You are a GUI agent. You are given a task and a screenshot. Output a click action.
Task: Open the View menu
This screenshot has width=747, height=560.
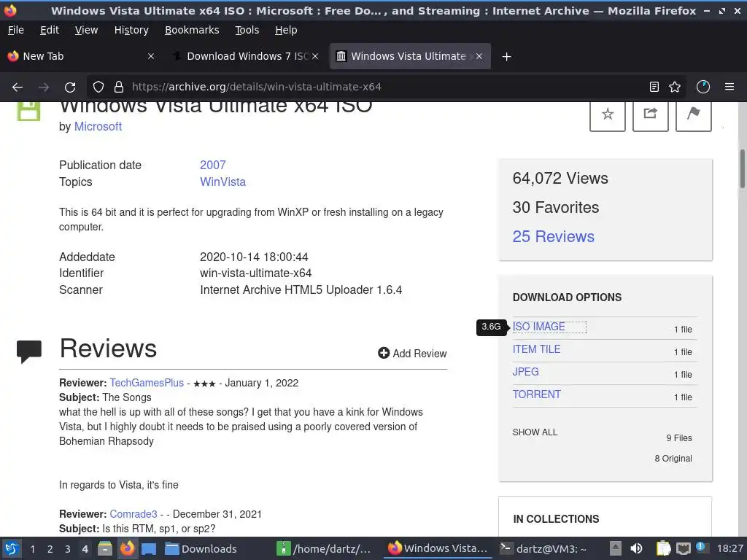[86, 30]
